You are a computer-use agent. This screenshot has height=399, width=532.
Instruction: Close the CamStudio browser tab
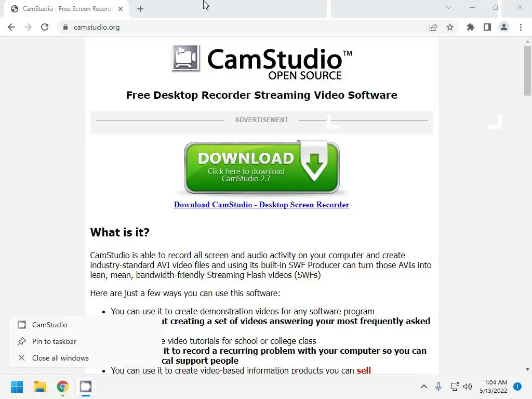point(121,9)
